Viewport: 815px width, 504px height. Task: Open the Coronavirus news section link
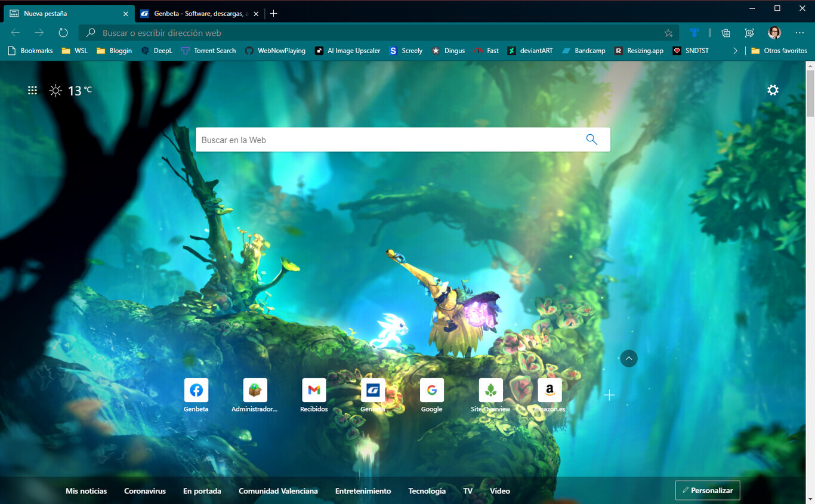tap(145, 491)
